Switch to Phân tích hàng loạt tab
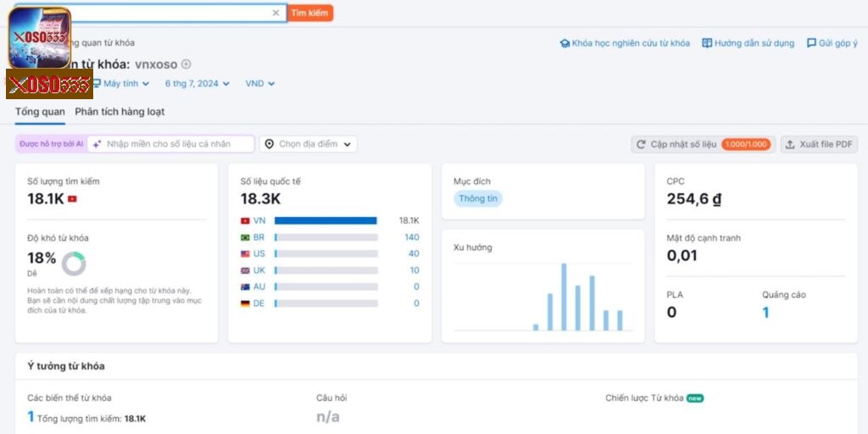This screenshot has height=434, width=868. pos(120,112)
